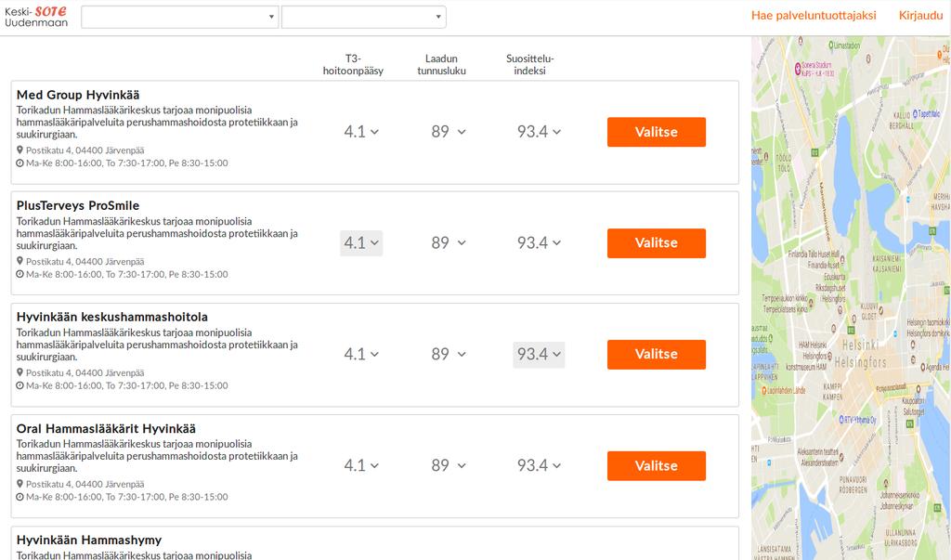Expand the 93.4 value for Hyvinkään keskushammashoitola
This screenshot has height=560, width=951.
tap(539, 355)
